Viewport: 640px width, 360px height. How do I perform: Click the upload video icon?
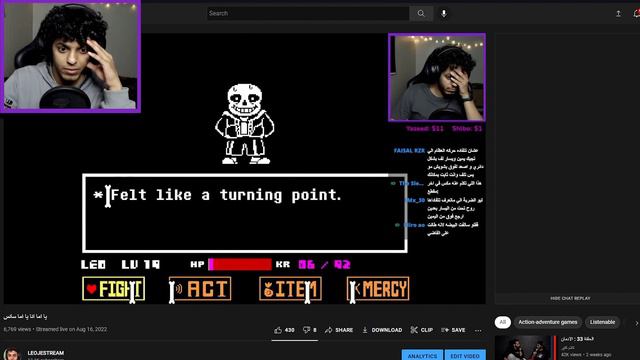click(618, 14)
